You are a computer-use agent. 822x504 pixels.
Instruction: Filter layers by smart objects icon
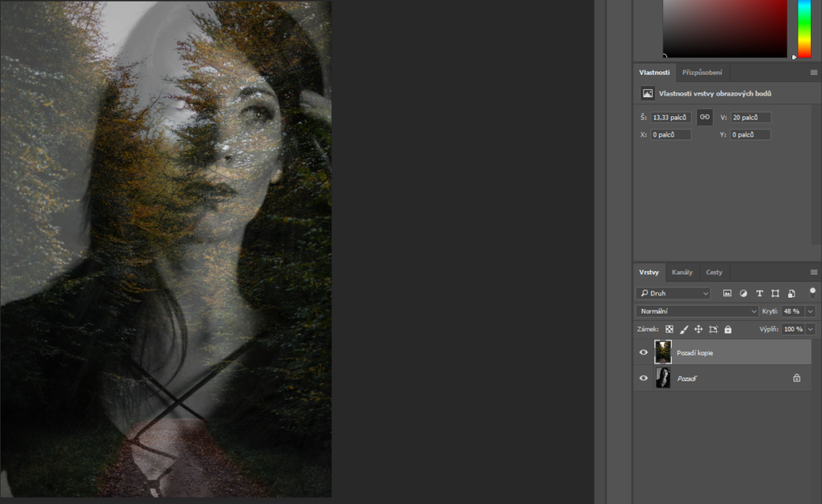point(791,294)
